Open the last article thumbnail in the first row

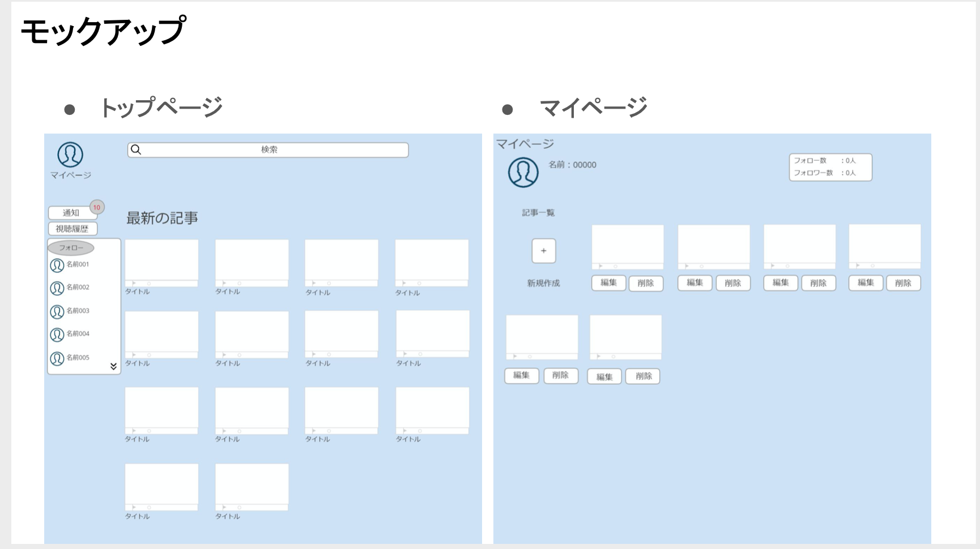(432, 263)
